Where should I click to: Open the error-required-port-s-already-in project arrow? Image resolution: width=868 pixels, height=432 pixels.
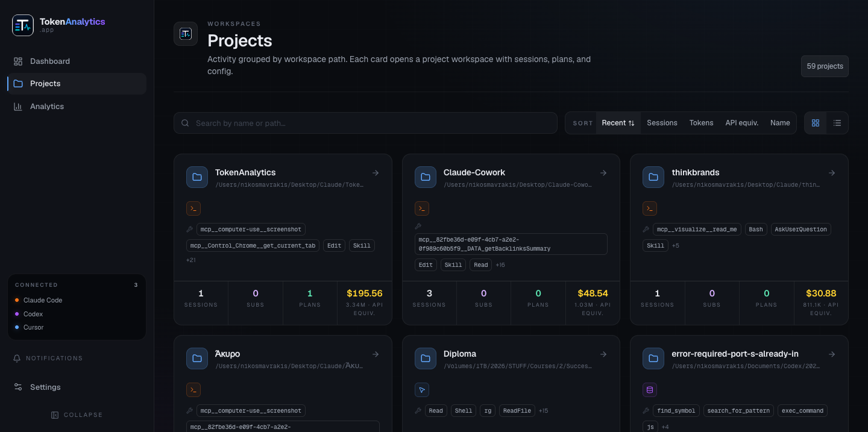tap(832, 354)
